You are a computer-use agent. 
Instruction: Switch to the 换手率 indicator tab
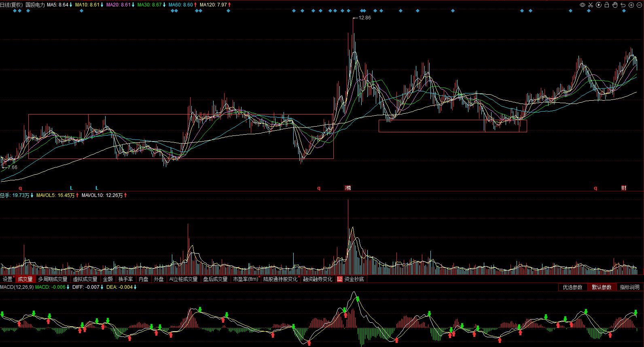click(x=125, y=279)
